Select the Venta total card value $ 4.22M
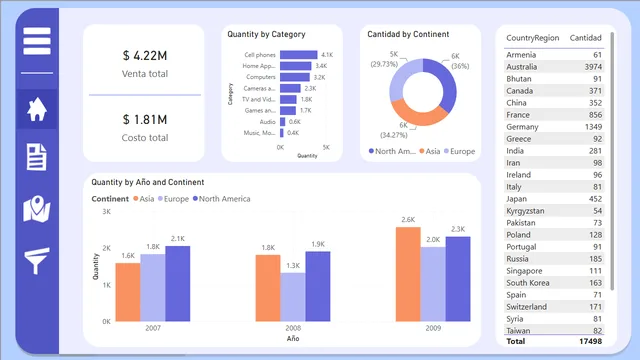Screen dimensions: 640x360 [x=145, y=56]
